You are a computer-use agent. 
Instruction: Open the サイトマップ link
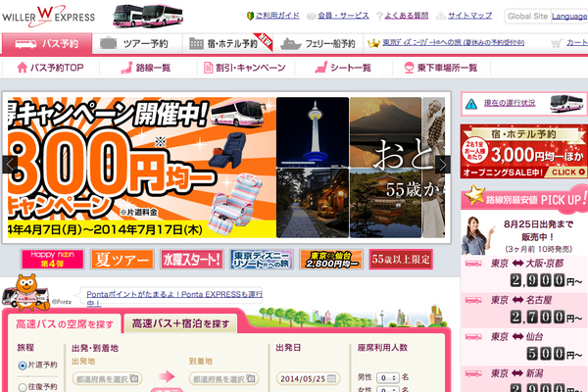coord(469,16)
